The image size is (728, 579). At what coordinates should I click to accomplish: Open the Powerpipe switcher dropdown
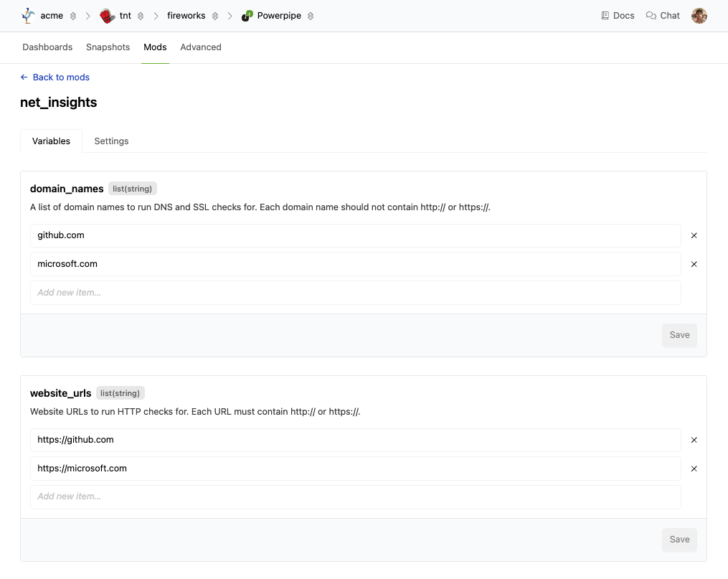pyautogui.click(x=310, y=16)
